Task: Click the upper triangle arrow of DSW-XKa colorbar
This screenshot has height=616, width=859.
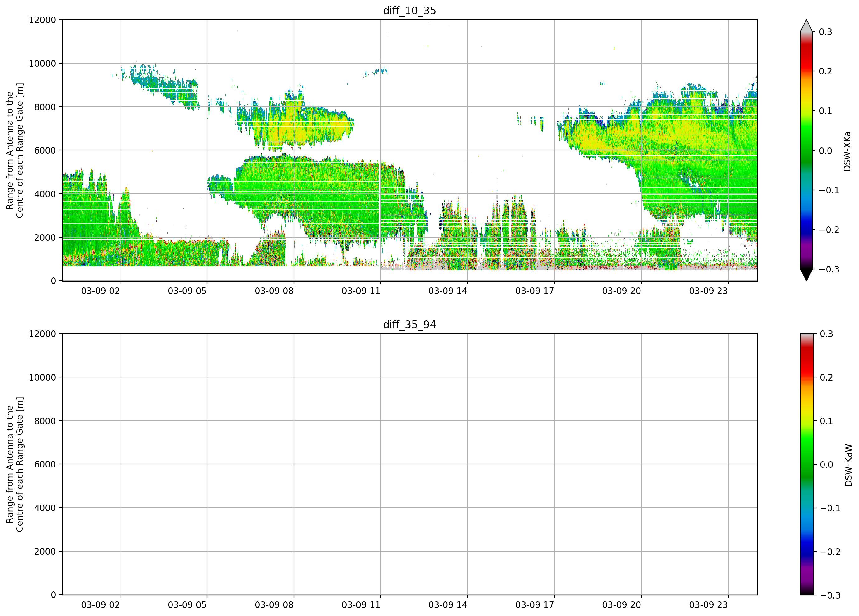Action: [806, 26]
